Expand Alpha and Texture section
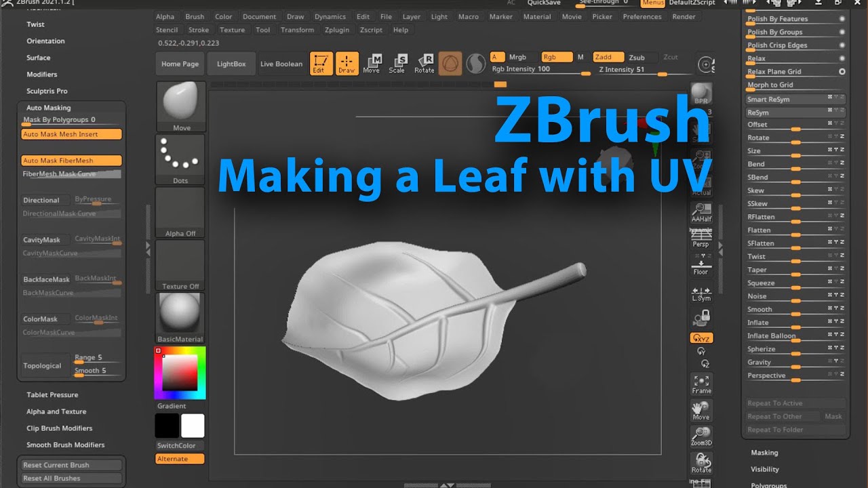The image size is (868, 488). (56, 411)
